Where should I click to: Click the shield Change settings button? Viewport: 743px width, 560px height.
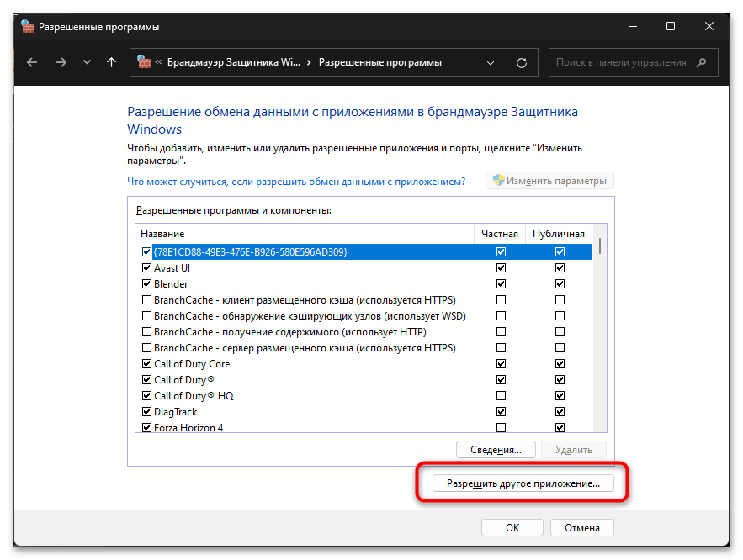point(550,181)
